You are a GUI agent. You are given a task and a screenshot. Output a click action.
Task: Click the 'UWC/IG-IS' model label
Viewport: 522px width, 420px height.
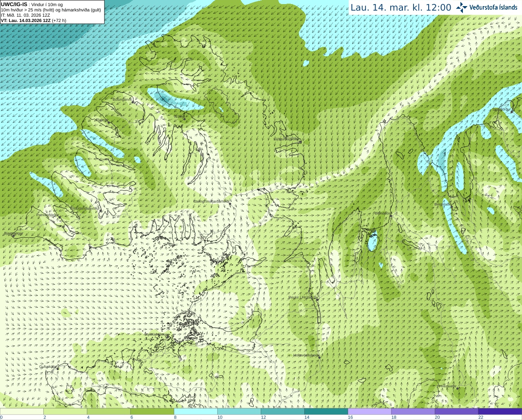pos(14,4)
